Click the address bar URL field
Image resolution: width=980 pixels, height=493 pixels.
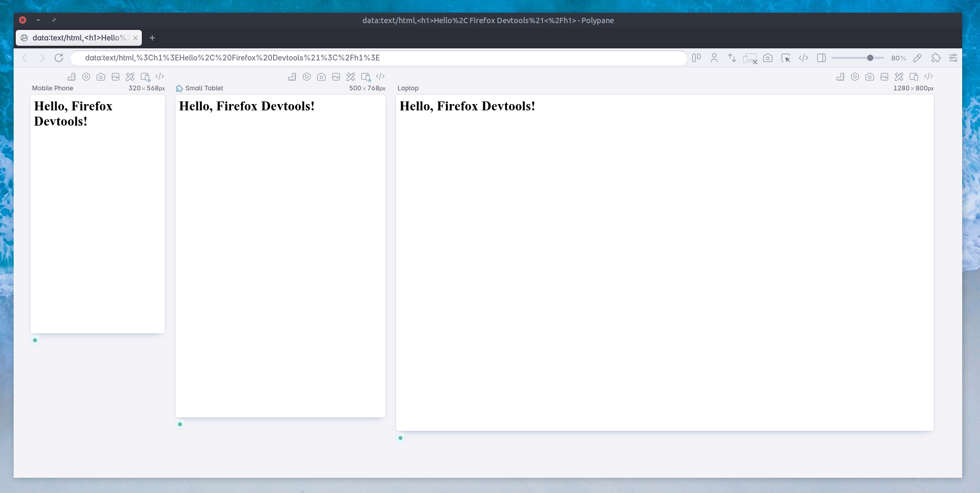tap(378, 58)
